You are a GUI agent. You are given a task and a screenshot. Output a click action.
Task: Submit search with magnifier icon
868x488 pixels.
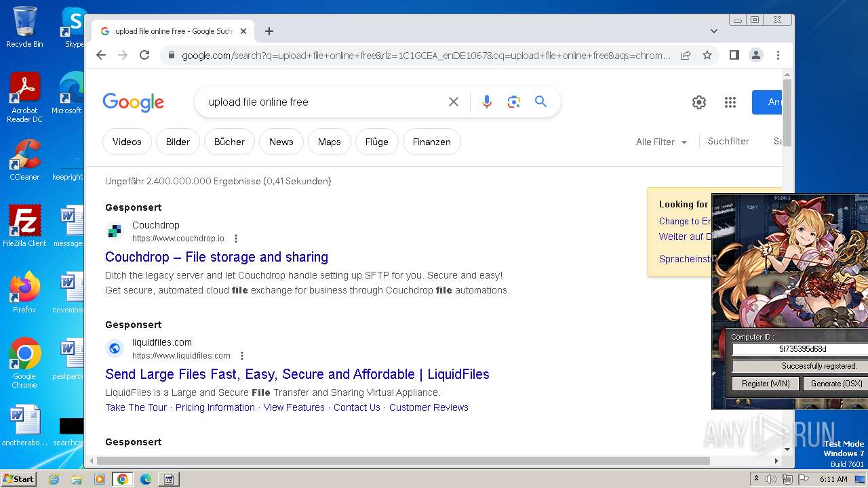point(540,102)
